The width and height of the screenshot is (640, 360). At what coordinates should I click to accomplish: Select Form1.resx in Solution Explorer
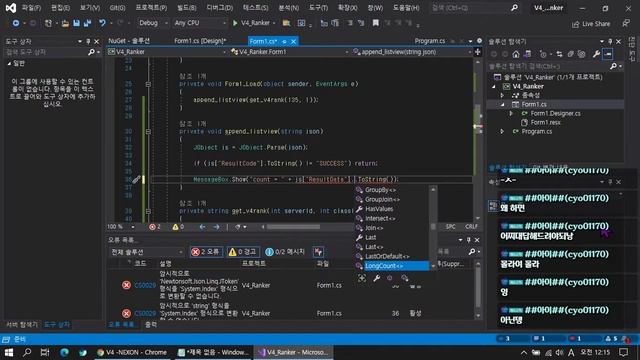point(545,122)
